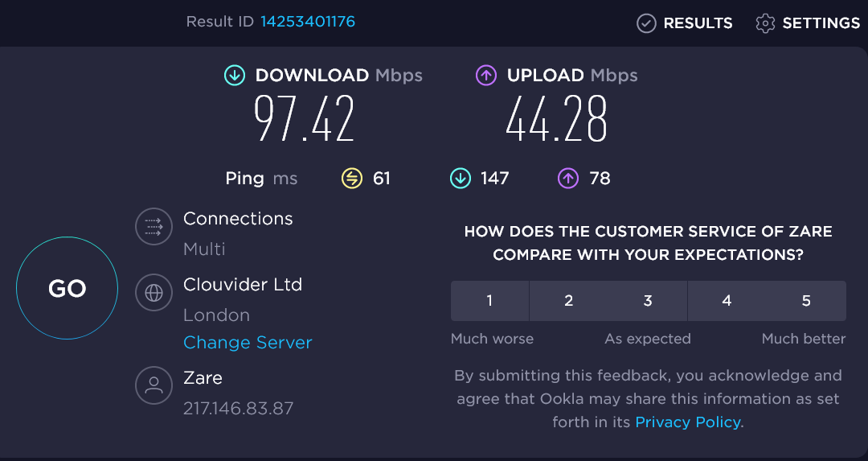The image size is (868, 461).
Task: Click the SETTINGS gear icon
Action: click(765, 23)
